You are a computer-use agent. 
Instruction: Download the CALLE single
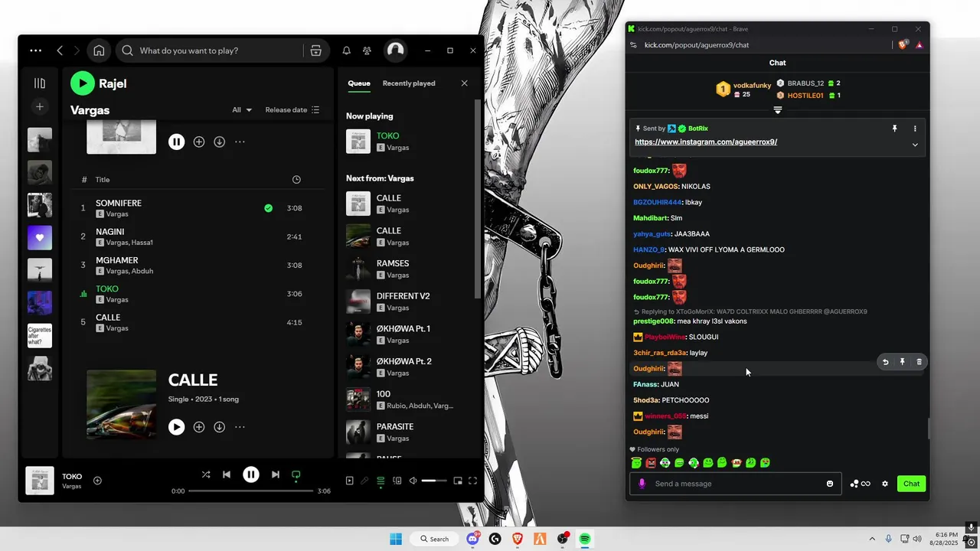(x=219, y=427)
